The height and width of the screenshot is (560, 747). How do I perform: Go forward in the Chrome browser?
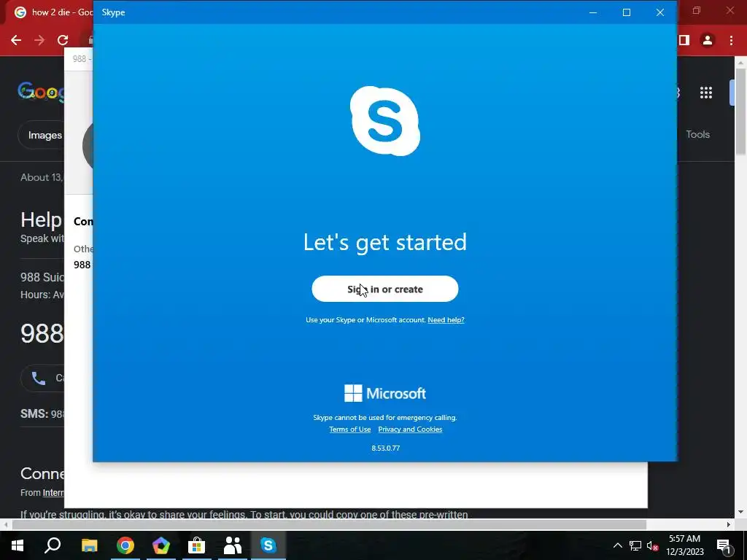tap(39, 40)
